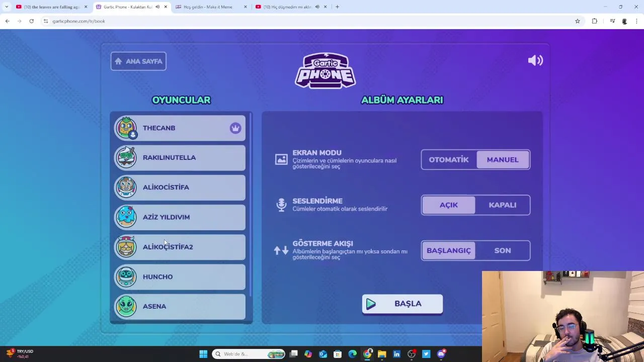
Task: Select player ASENA in list
Action: 180,306
